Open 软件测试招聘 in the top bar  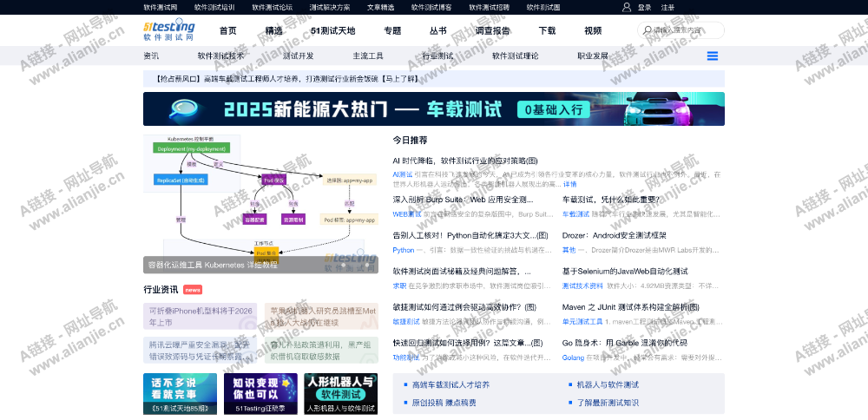click(x=490, y=7)
